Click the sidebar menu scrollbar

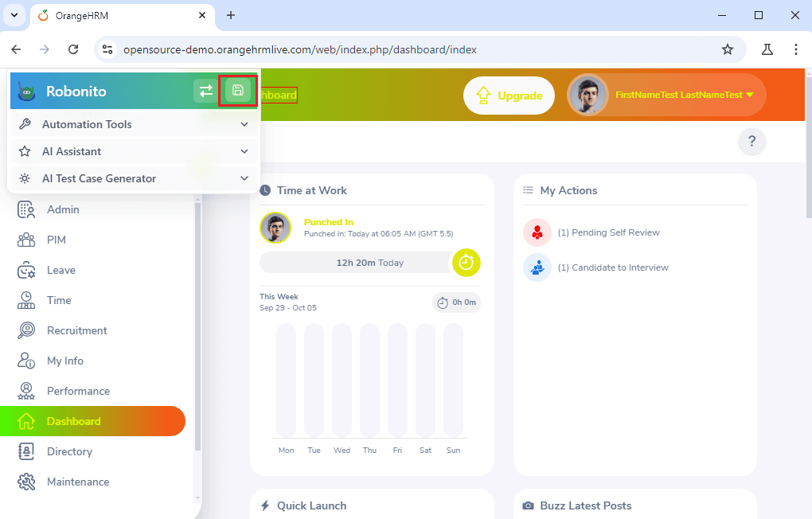[197, 326]
